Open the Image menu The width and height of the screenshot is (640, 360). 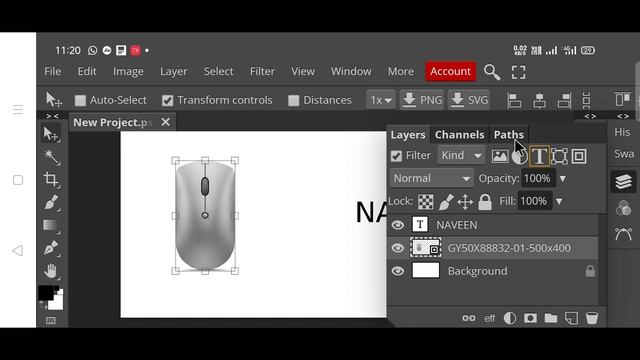click(128, 71)
